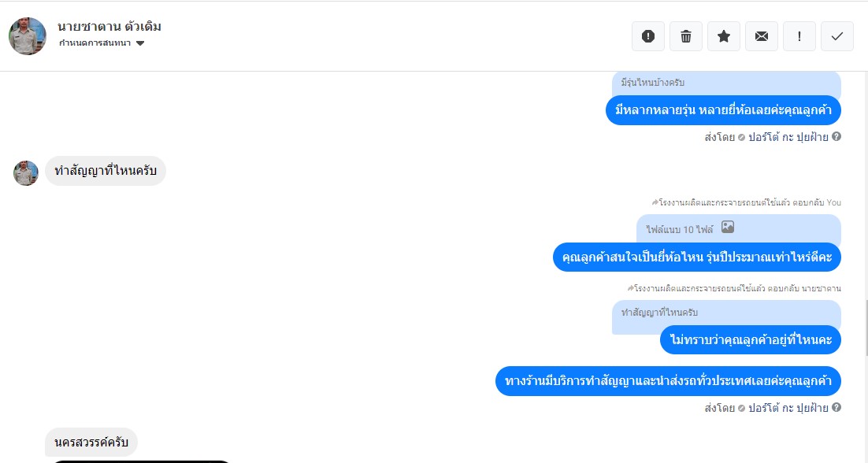Viewport: 868px width, 463px height.
Task: Open the 10 attached files image icon
Action: click(x=727, y=228)
